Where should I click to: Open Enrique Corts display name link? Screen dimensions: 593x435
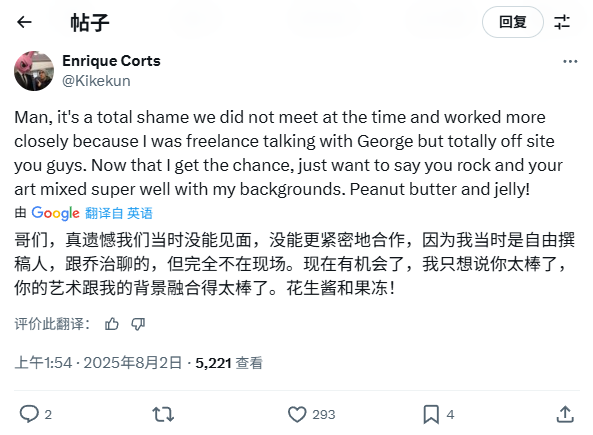[x=111, y=61]
